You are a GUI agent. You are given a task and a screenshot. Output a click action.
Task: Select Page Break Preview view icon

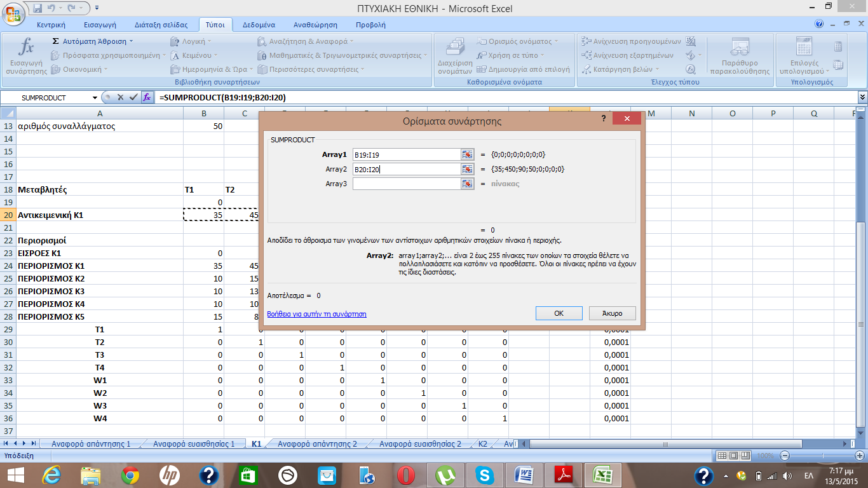(x=745, y=456)
